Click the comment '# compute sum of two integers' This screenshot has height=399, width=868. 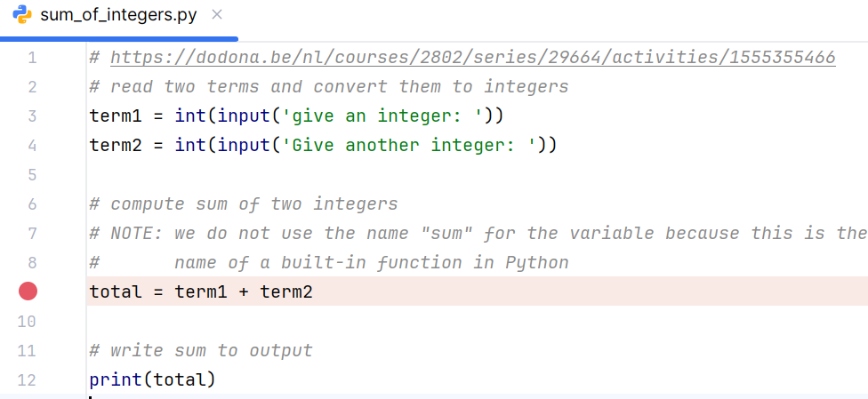[x=244, y=204]
